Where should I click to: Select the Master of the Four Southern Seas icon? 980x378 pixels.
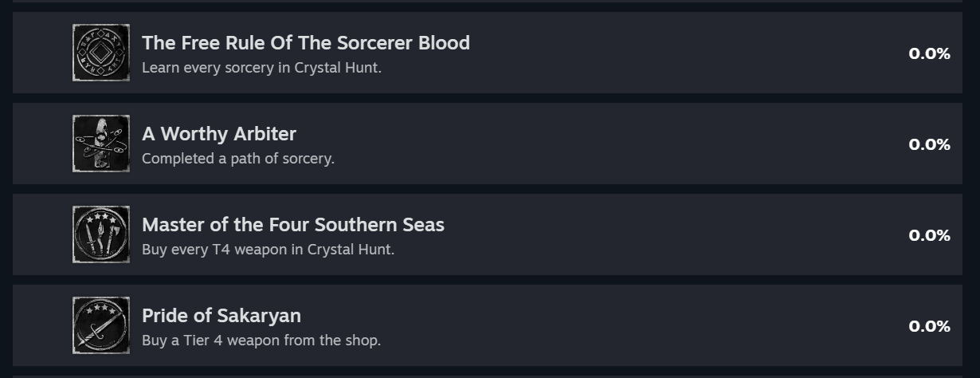(x=101, y=234)
